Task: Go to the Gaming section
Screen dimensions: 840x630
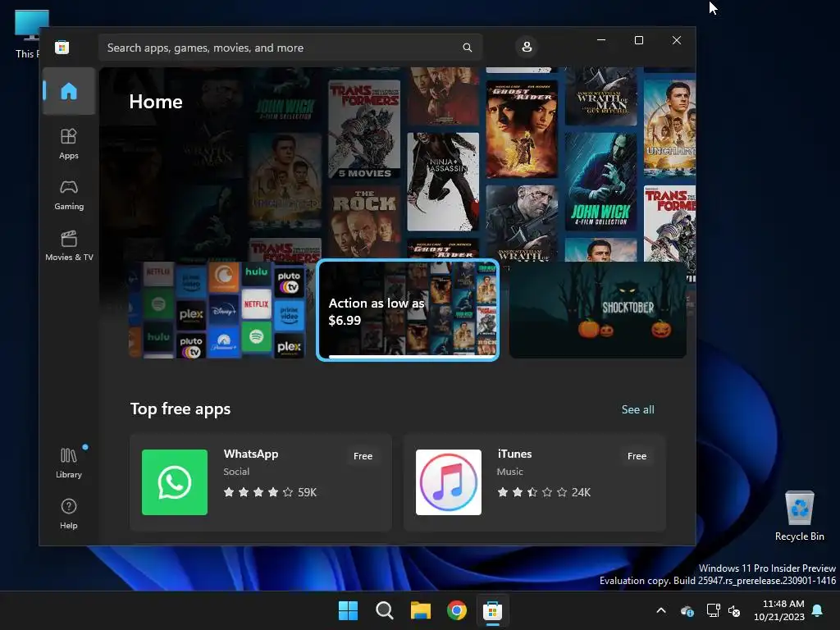Action: click(69, 195)
